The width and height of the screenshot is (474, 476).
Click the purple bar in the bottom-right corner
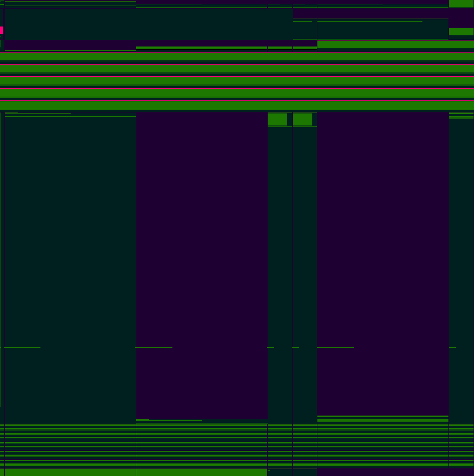[x=395, y=472]
